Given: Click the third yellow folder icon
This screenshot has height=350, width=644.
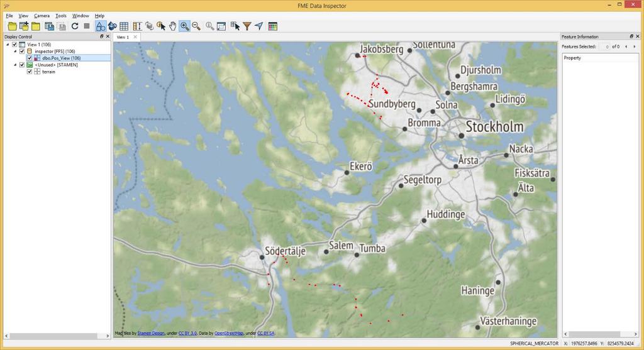Looking at the screenshot, I should tap(36, 26).
